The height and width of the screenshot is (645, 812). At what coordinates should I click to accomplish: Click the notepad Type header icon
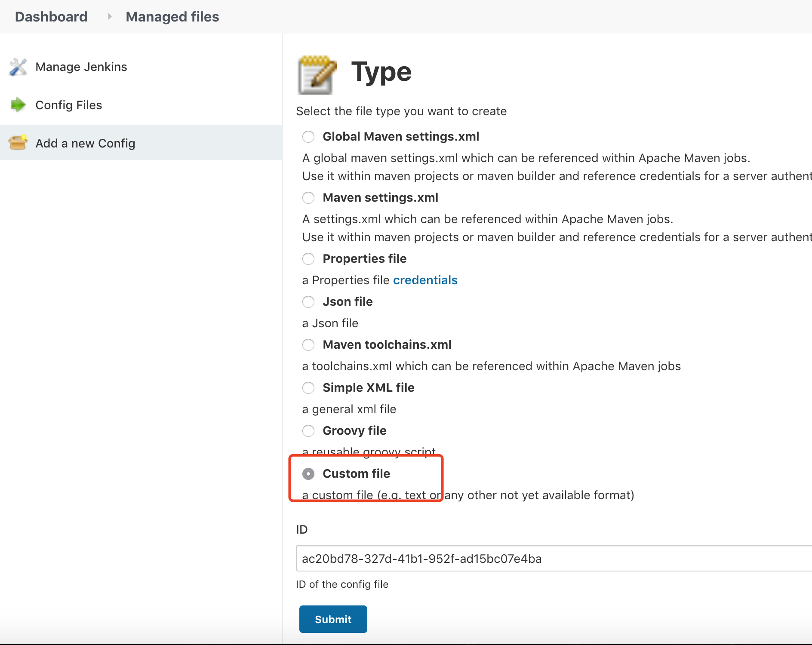tap(317, 75)
